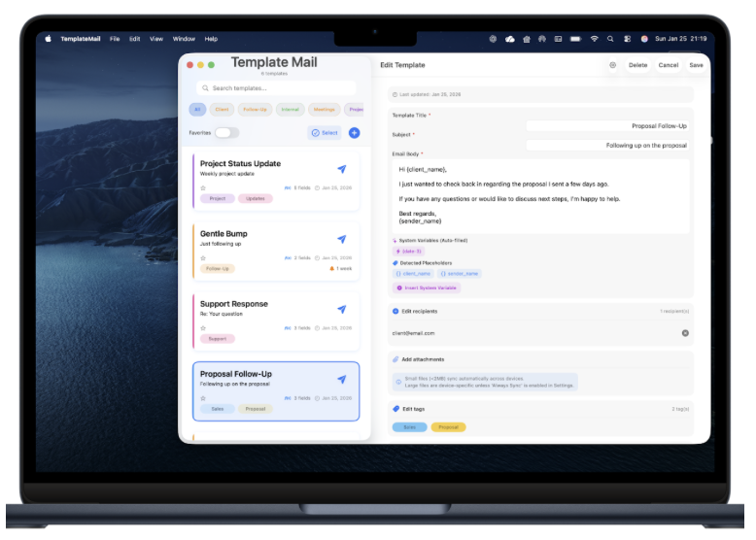Favorite the Project Status Update star
Image resolution: width=756 pixels, height=540 pixels.
(x=203, y=187)
